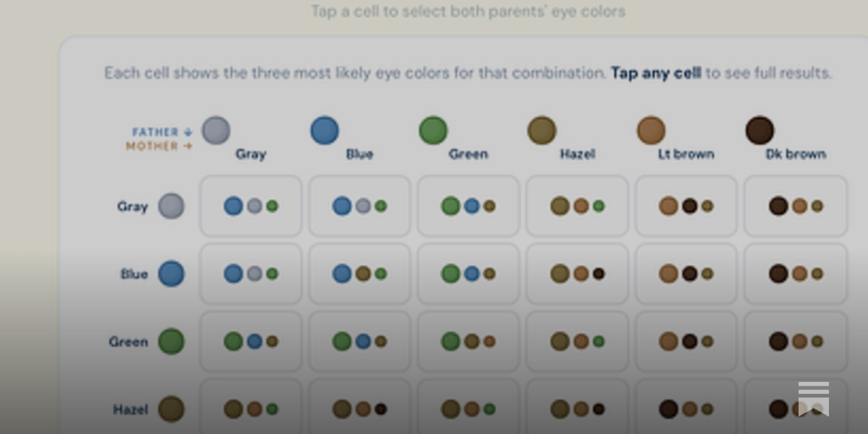This screenshot has width=868, height=434.
Task: Tap the Gray mother, Green father cell
Action: 468,206
